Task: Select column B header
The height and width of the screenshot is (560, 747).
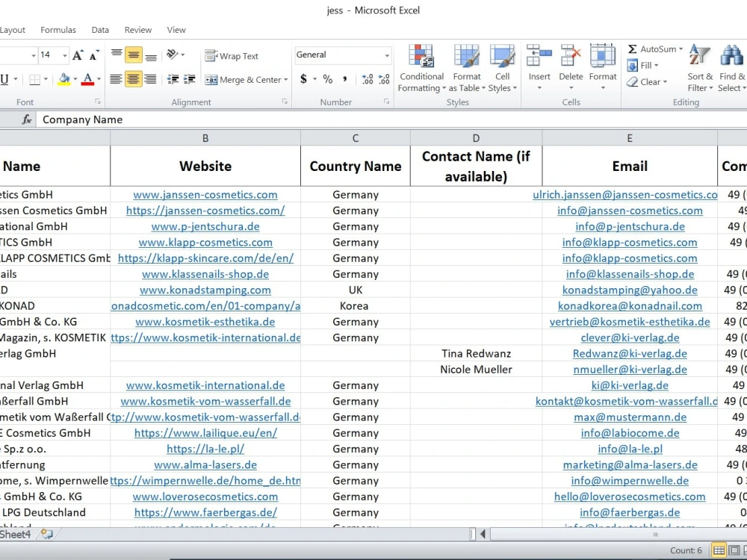Action: coord(205,138)
